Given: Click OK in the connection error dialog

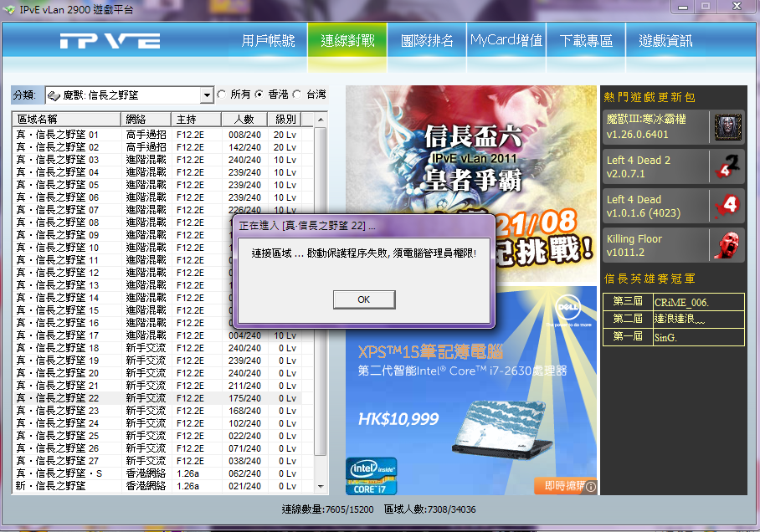Looking at the screenshot, I should coord(364,299).
